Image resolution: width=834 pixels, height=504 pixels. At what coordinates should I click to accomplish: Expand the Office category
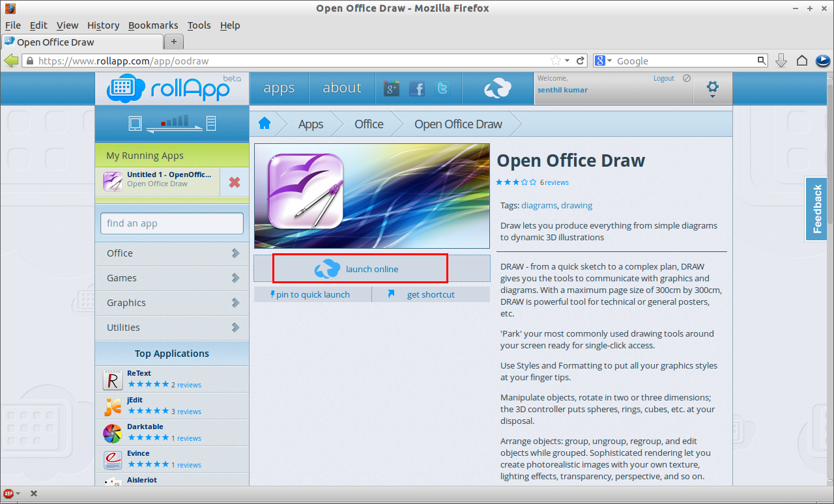[x=172, y=253]
